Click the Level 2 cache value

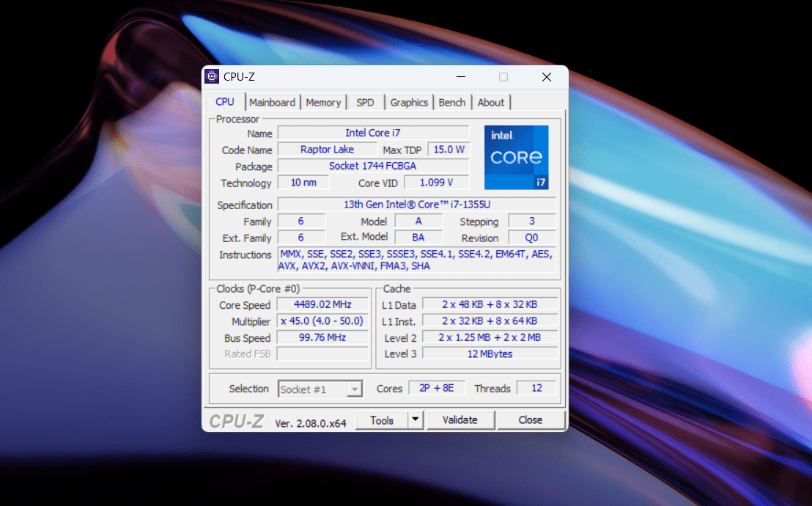[x=490, y=337]
